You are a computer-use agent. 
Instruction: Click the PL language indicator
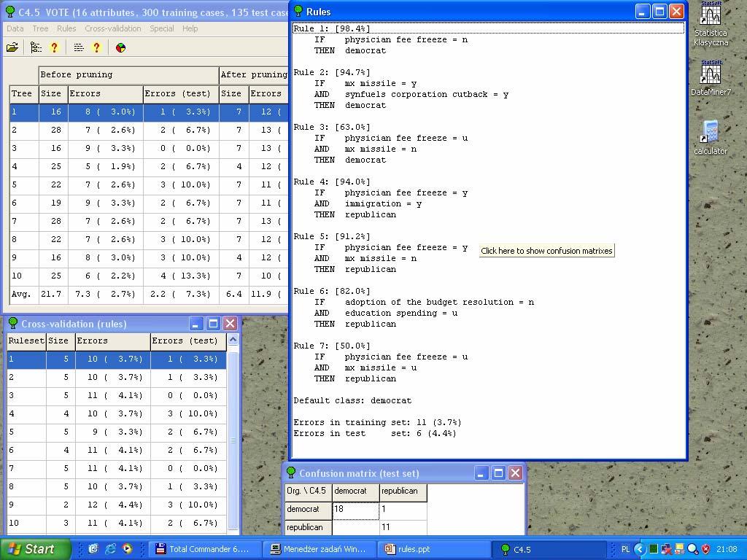[x=625, y=549]
